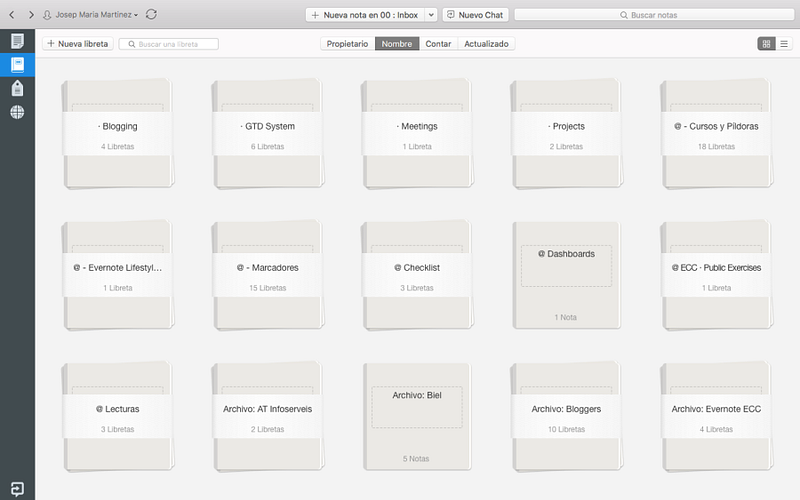
Task: Go forward with the right arrow
Action: [x=31, y=15]
